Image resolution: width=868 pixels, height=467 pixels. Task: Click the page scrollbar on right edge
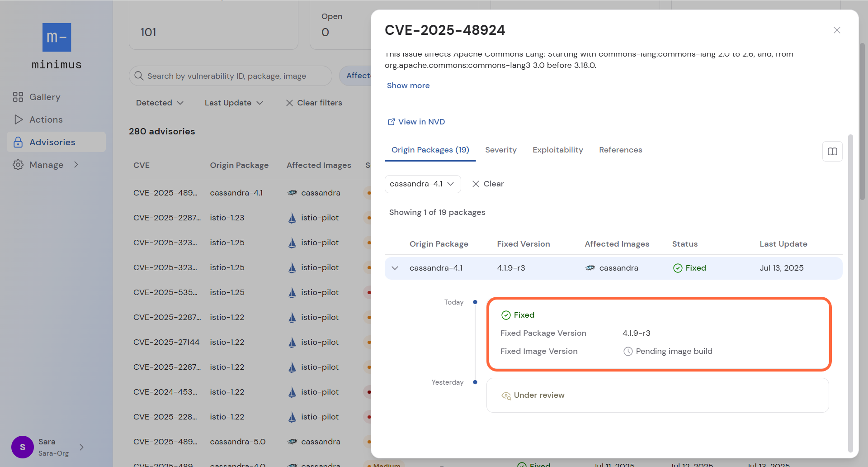[x=863, y=121]
